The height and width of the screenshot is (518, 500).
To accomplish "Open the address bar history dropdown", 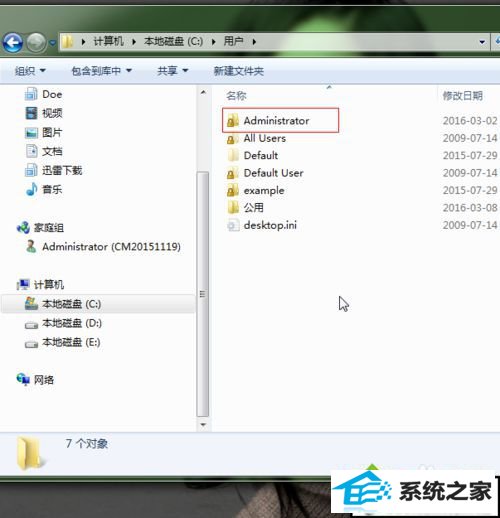I will pos(482,42).
